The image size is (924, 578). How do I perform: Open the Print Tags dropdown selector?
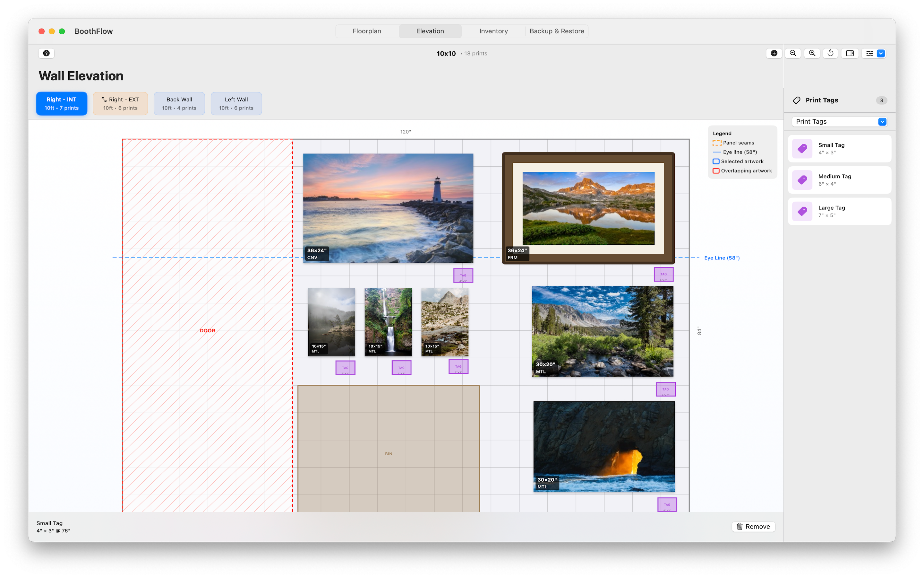(839, 121)
